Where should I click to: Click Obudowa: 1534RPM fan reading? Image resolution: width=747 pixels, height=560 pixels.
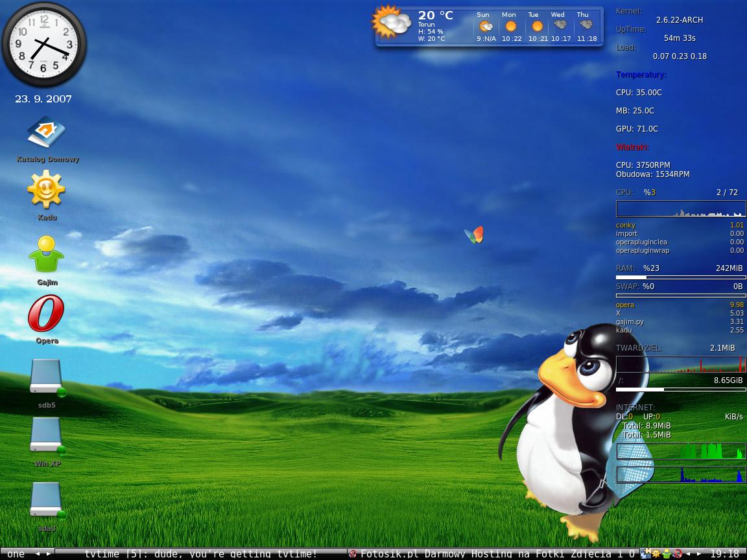[x=653, y=174]
